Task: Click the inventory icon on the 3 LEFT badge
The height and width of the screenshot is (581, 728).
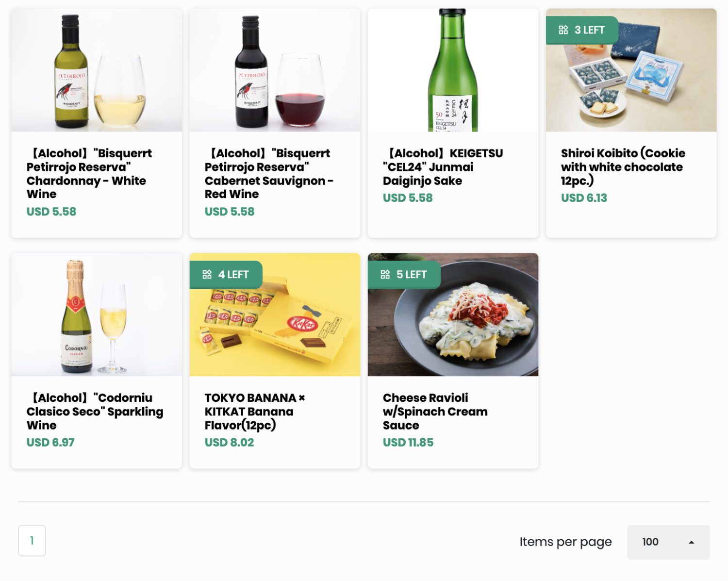Action: 563,30
